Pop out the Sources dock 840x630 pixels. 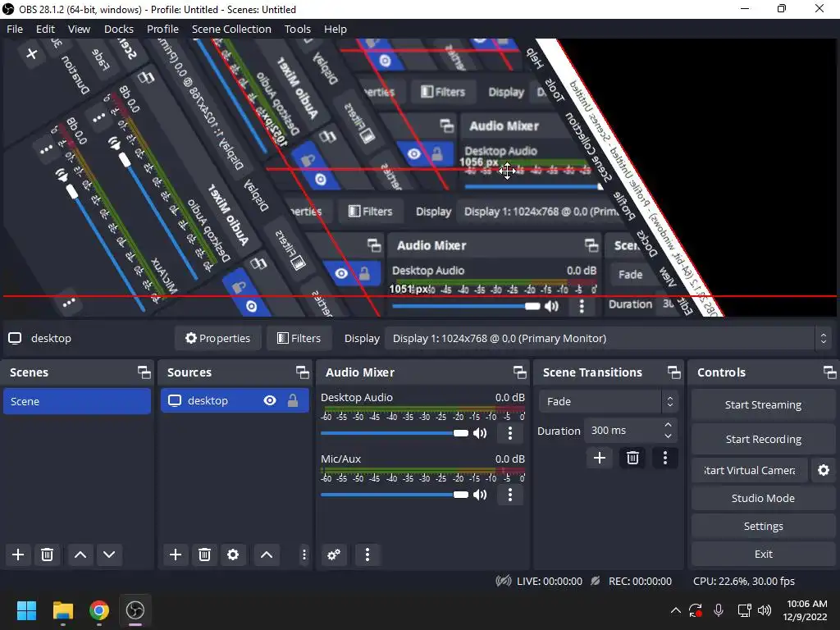coord(303,372)
